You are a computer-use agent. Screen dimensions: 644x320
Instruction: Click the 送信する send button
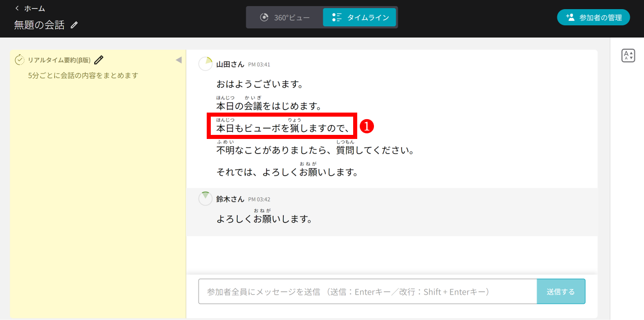561,291
